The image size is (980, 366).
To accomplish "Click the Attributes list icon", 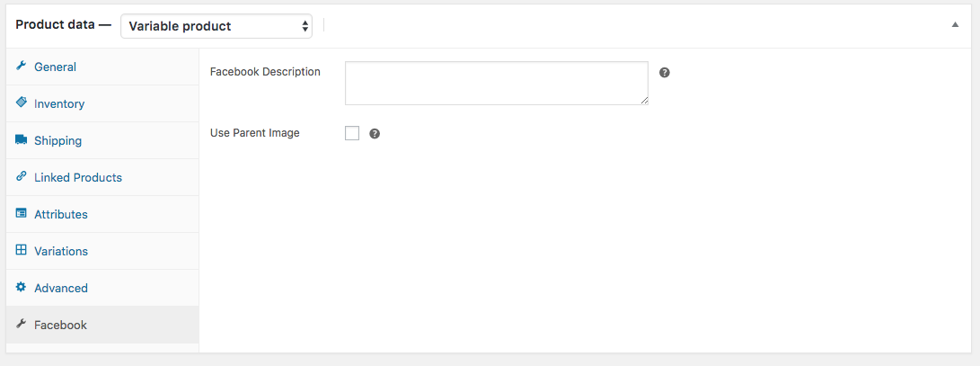I will click(22, 213).
